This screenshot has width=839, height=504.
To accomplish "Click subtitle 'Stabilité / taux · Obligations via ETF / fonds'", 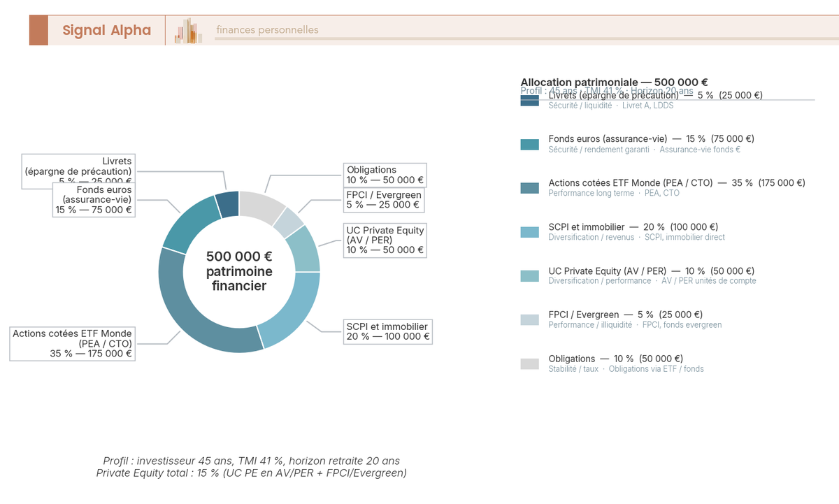I will [x=626, y=369].
